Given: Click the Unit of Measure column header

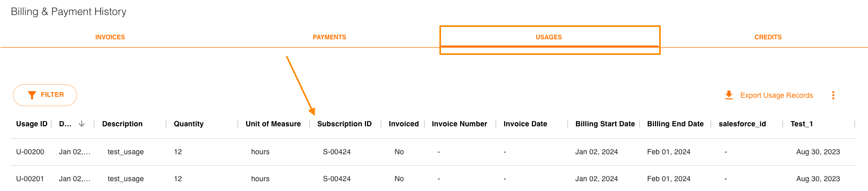Looking at the screenshot, I should point(273,124).
